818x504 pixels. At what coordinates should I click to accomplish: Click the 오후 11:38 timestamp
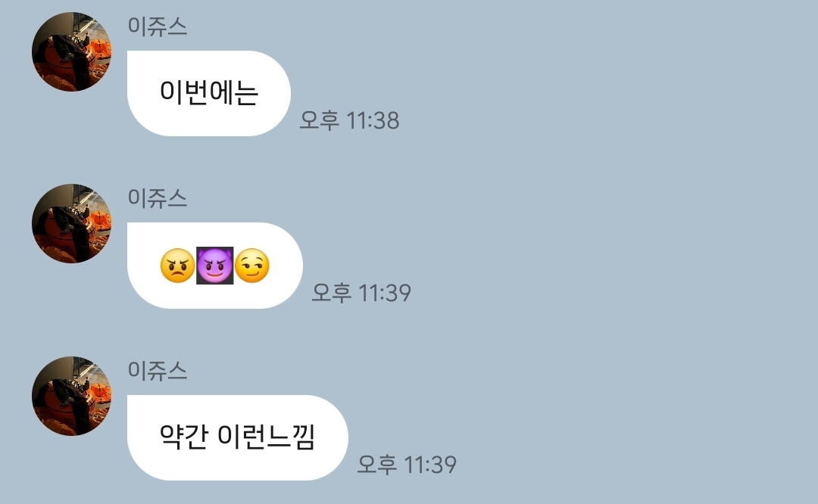(349, 120)
